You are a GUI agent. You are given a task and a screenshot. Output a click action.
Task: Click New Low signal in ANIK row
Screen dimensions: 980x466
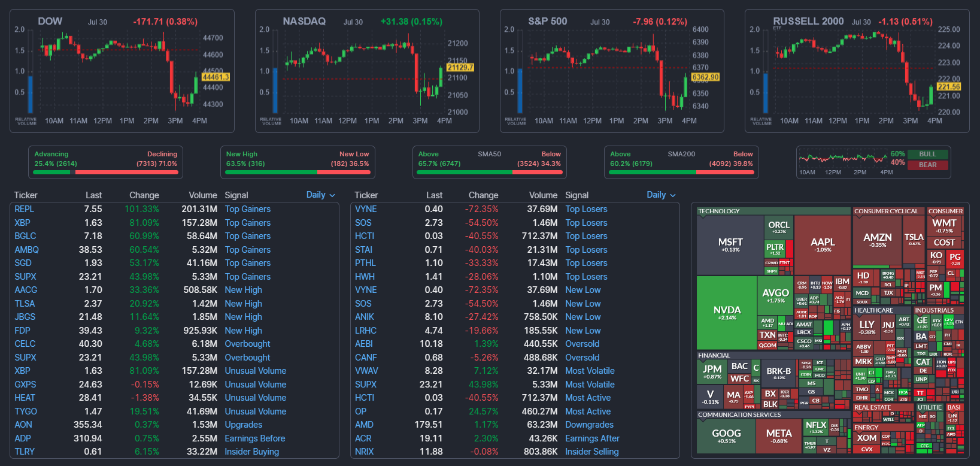583,317
